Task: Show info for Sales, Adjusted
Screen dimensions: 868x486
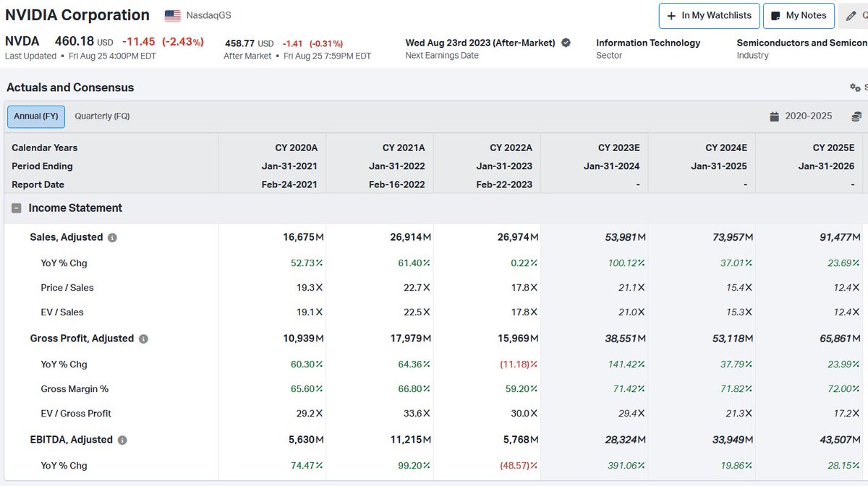Action: point(112,237)
